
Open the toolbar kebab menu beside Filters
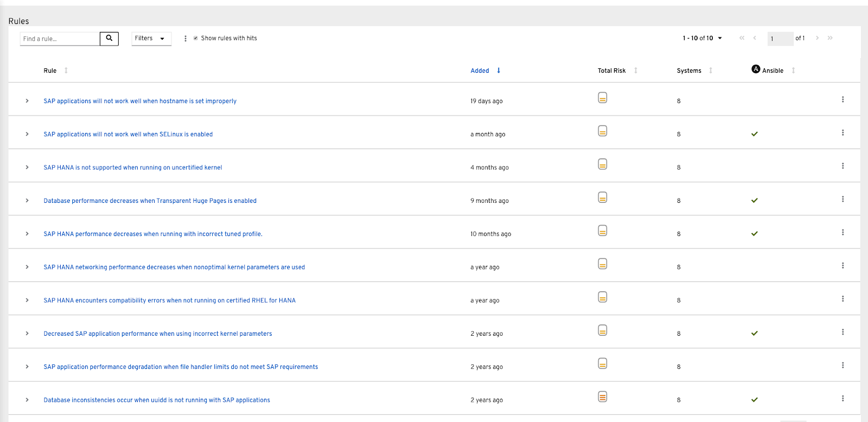(x=186, y=39)
